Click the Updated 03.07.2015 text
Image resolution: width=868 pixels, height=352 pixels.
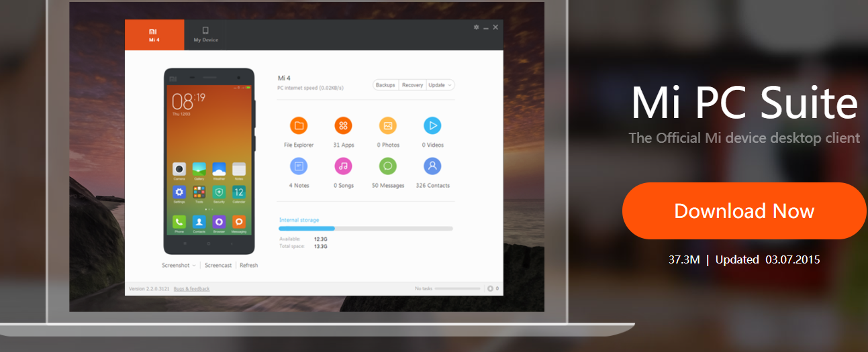pyautogui.click(x=767, y=259)
